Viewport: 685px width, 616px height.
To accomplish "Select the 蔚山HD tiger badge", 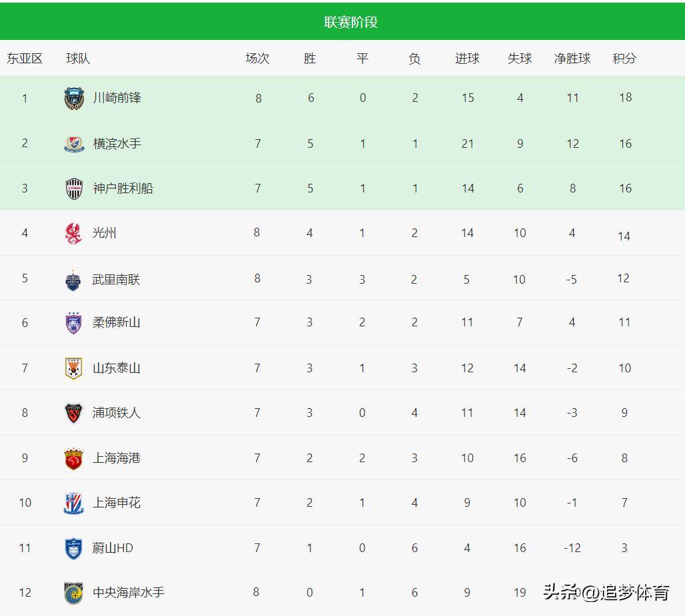I will 73,548.
